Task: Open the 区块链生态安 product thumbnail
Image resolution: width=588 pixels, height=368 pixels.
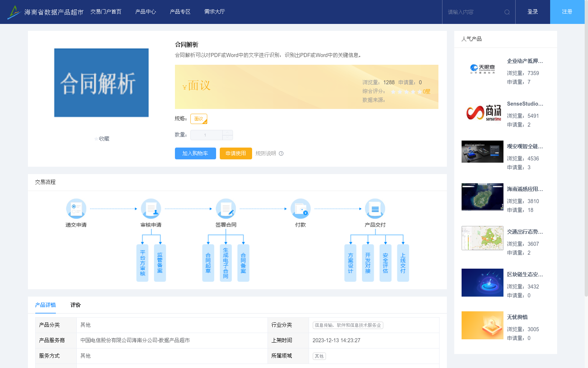Action: point(483,283)
